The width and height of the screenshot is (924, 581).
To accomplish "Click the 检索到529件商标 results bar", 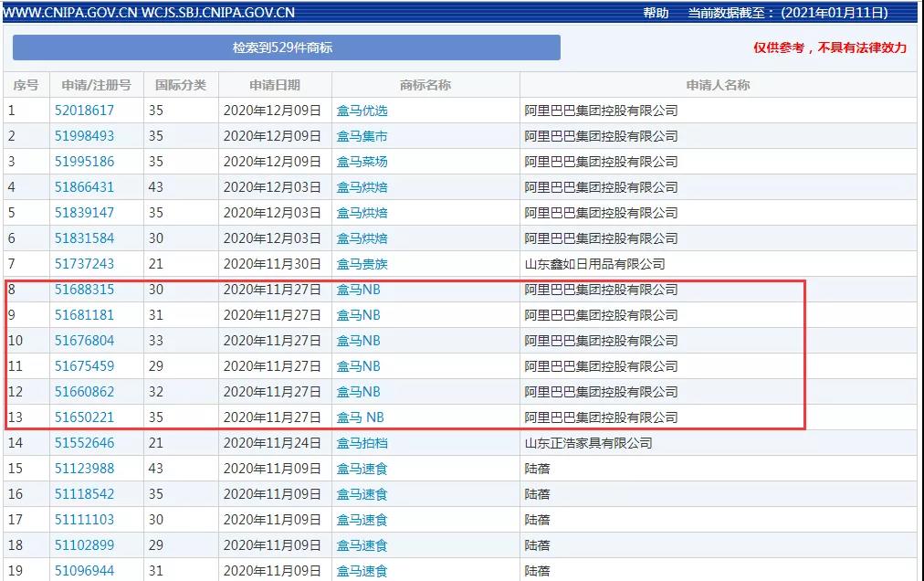I will 287,48.
